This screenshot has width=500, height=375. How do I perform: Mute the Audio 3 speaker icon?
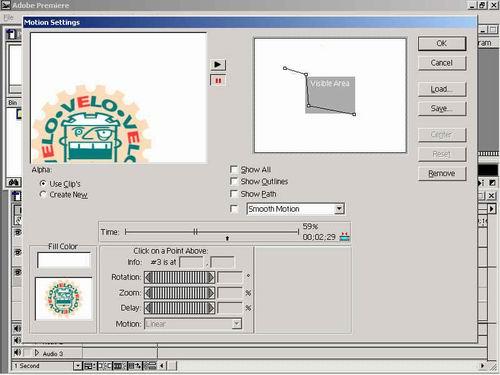click(x=18, y=353)
